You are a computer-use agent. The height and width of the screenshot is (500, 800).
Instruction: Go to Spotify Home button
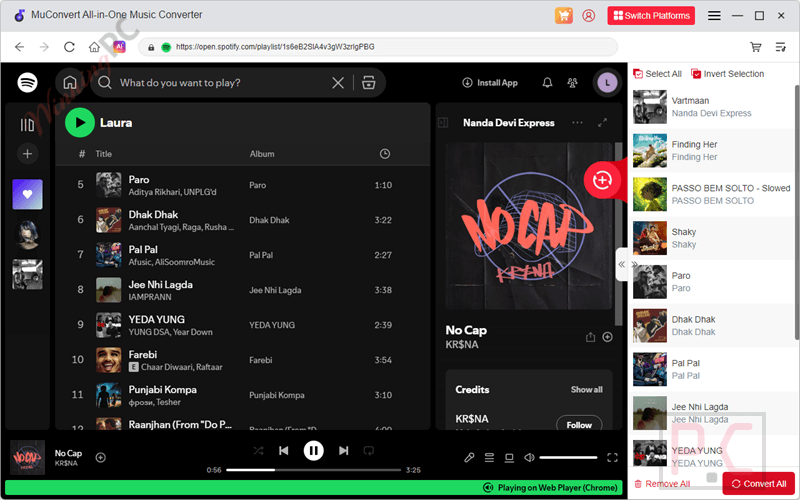[70, 83]
